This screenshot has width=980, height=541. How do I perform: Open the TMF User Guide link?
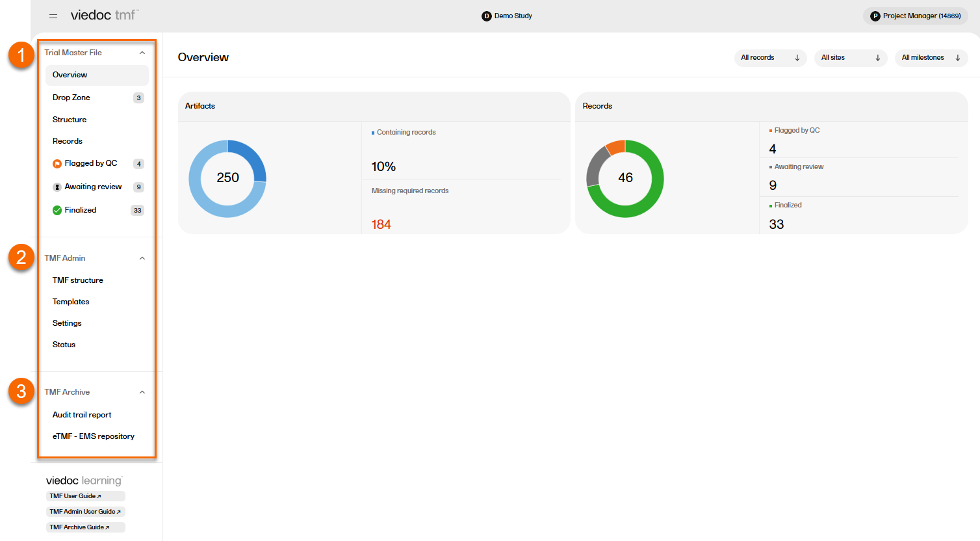tap(75, 496)
